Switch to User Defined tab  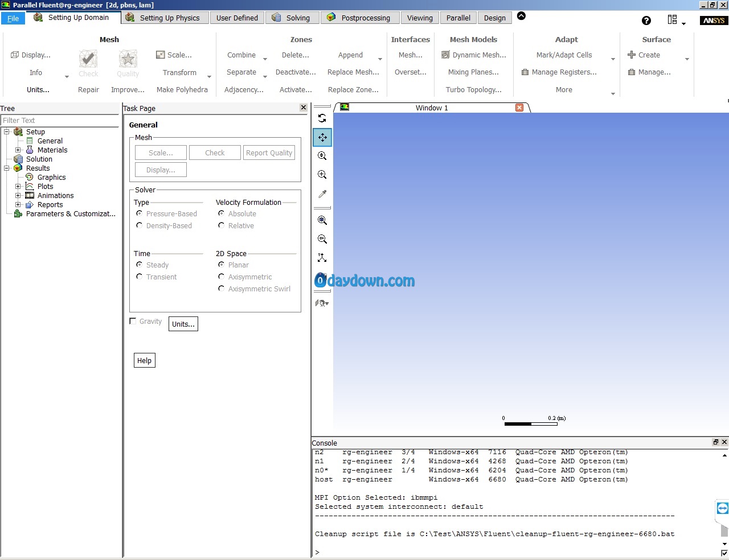pyautogui.click(x=237, y=18)
